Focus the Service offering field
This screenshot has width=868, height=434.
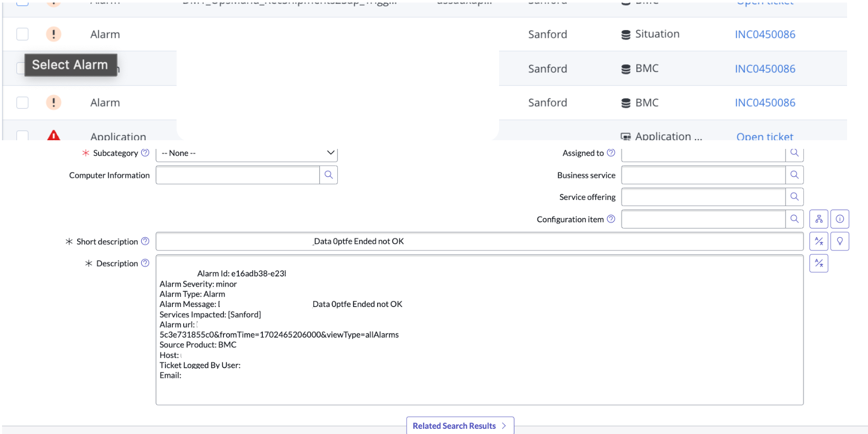[x=703, y=197]
